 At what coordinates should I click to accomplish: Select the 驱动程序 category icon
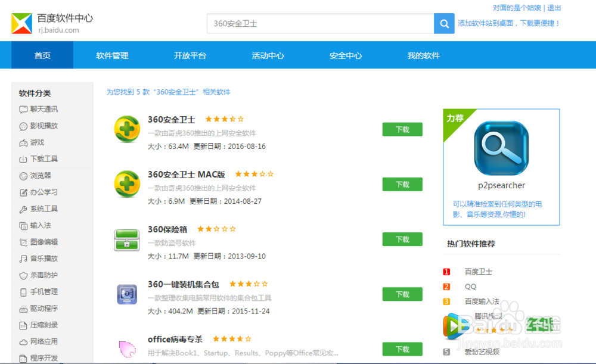click(23, 309)
